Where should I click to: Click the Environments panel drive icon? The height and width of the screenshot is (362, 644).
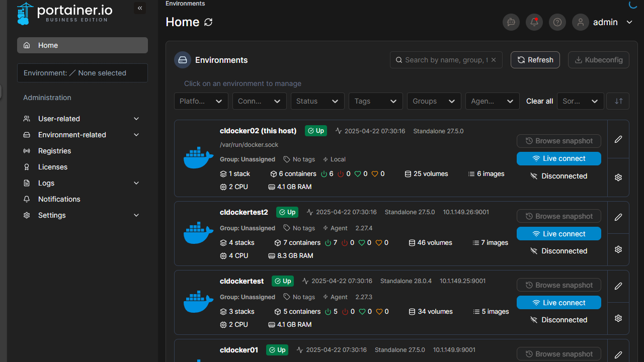point(183,60)
